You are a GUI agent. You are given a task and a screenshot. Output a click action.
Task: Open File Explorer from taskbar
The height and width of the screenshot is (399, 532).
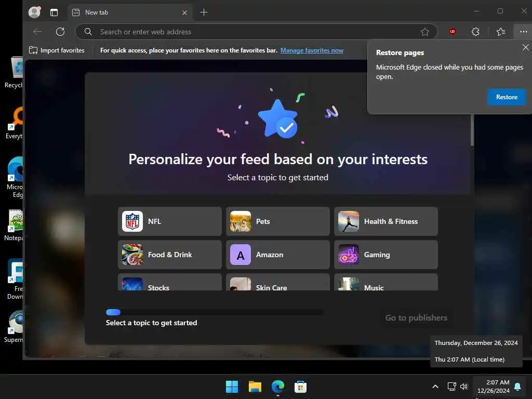pos(255,387)
